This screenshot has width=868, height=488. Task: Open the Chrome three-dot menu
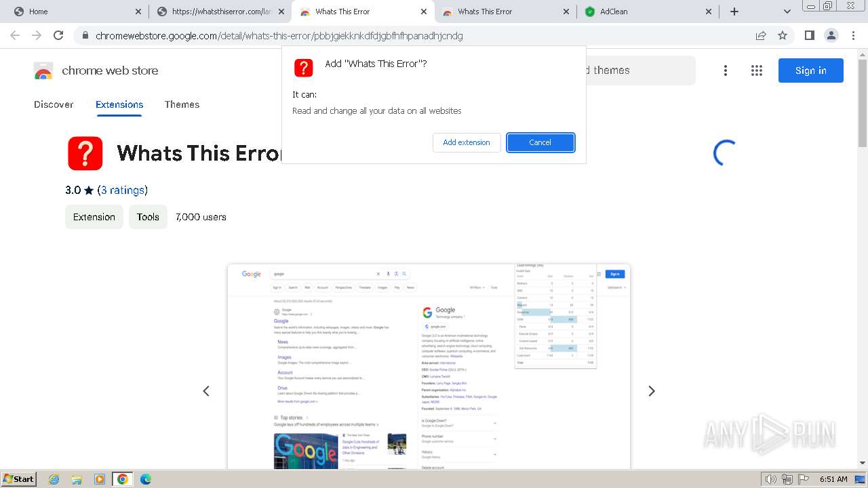(853, 35)
